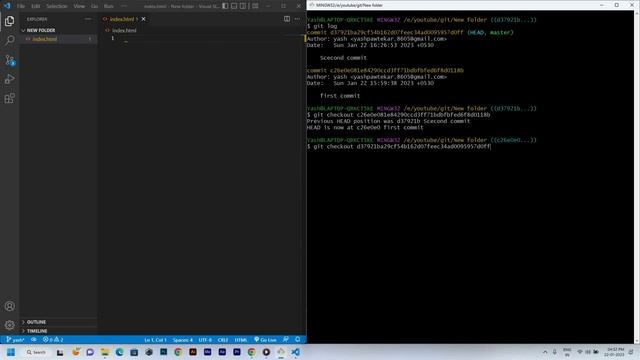The width and height of the screenshot is (640, 360).
Task: Click the git branch indicator in status bar
Action: point(16,340)
